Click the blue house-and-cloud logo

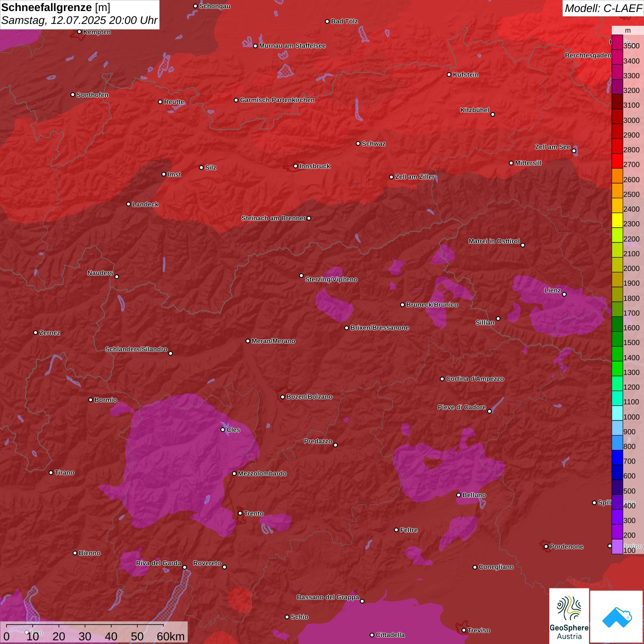[x=617, y=617]
